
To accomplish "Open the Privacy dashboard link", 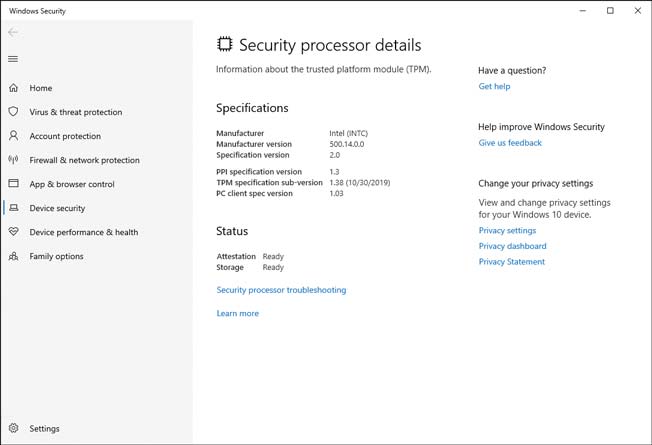I will 512,246.
